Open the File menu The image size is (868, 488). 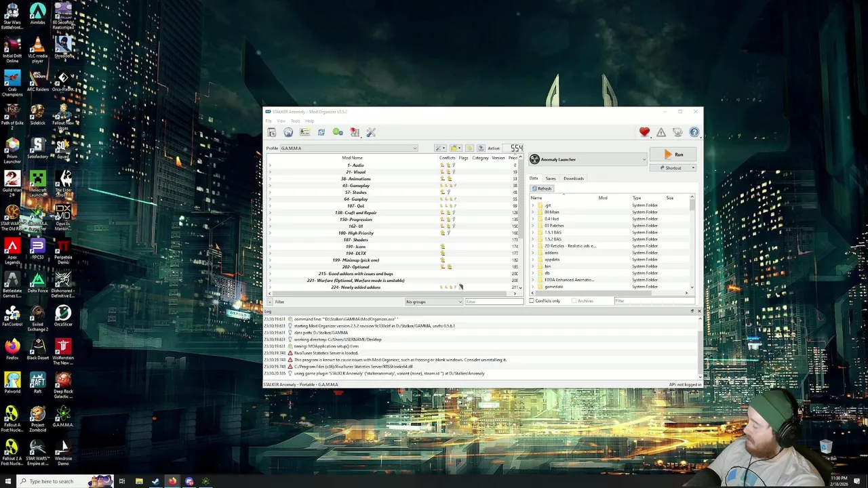point(269,121)
